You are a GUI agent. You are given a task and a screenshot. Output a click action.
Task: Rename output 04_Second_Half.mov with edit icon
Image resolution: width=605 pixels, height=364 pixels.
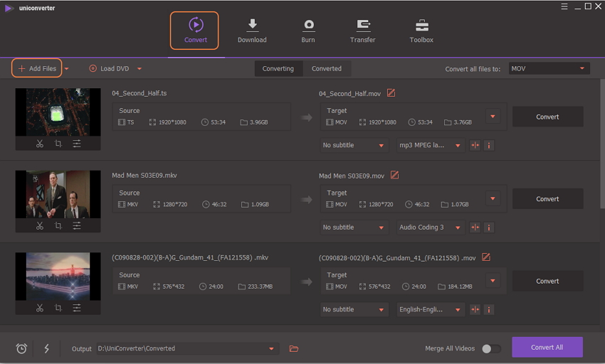(x=391, y=93)
